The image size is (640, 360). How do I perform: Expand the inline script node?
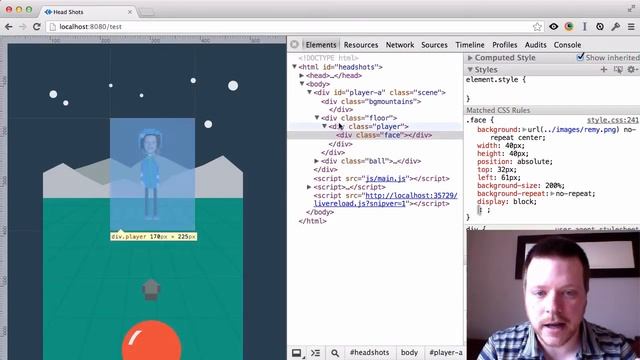tap(309, 187)
